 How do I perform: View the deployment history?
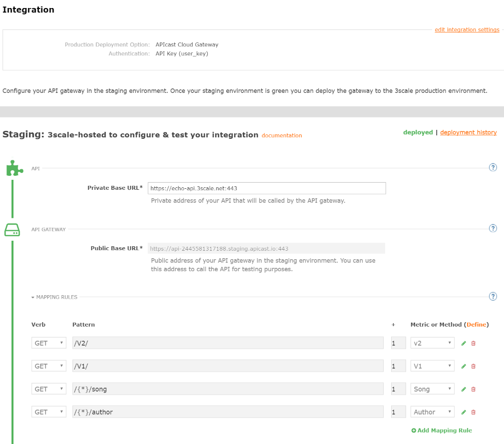(468, 132)
